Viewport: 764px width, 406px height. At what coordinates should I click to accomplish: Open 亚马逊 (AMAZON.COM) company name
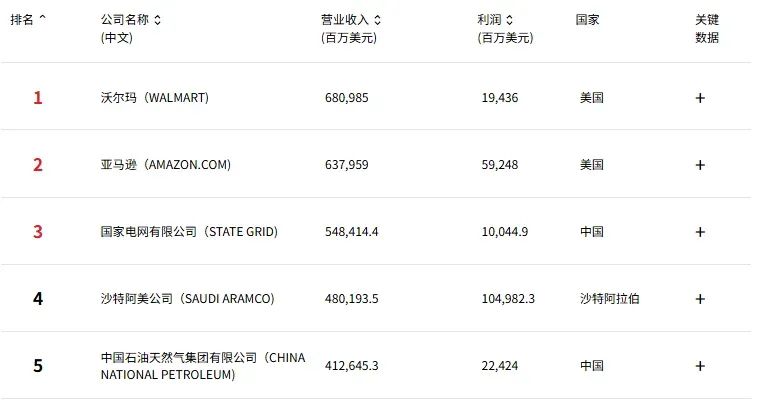coord(166,165)
